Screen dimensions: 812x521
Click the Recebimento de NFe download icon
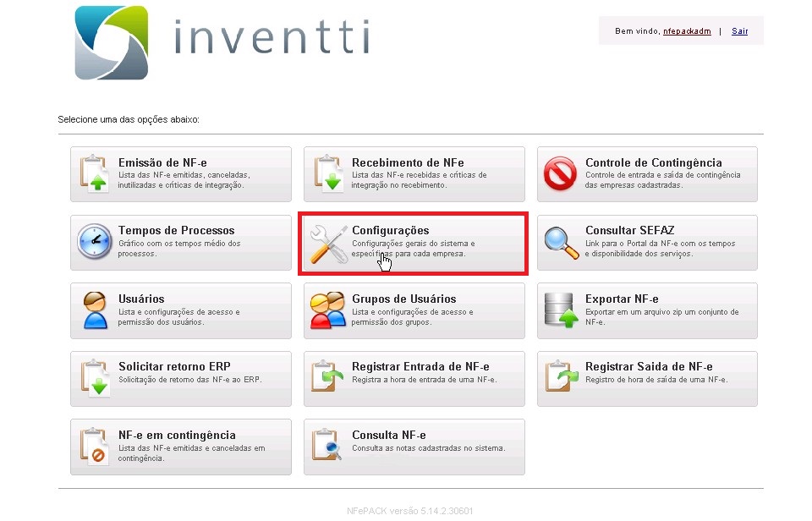[x=327, y=173]
